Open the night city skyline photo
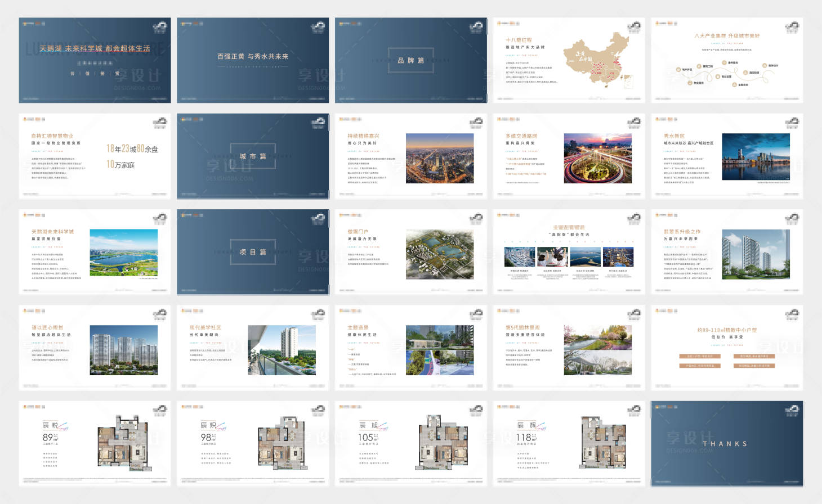 click(440, 159)
